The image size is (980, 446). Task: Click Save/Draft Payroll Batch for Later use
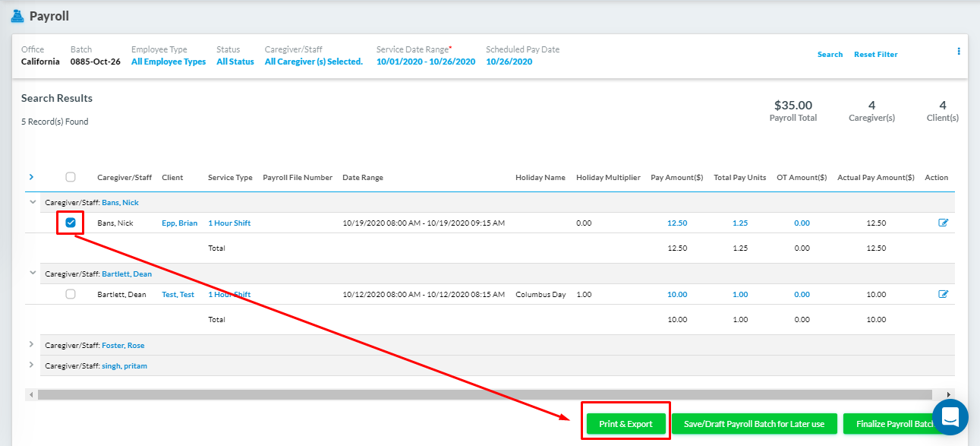(x=753, y=424)
